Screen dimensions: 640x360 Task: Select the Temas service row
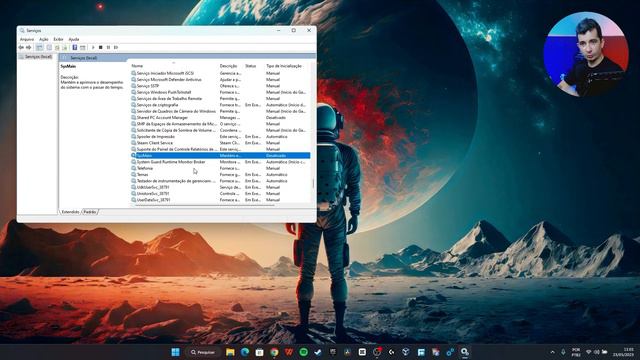pyautogui.click(x=220, y=175)
